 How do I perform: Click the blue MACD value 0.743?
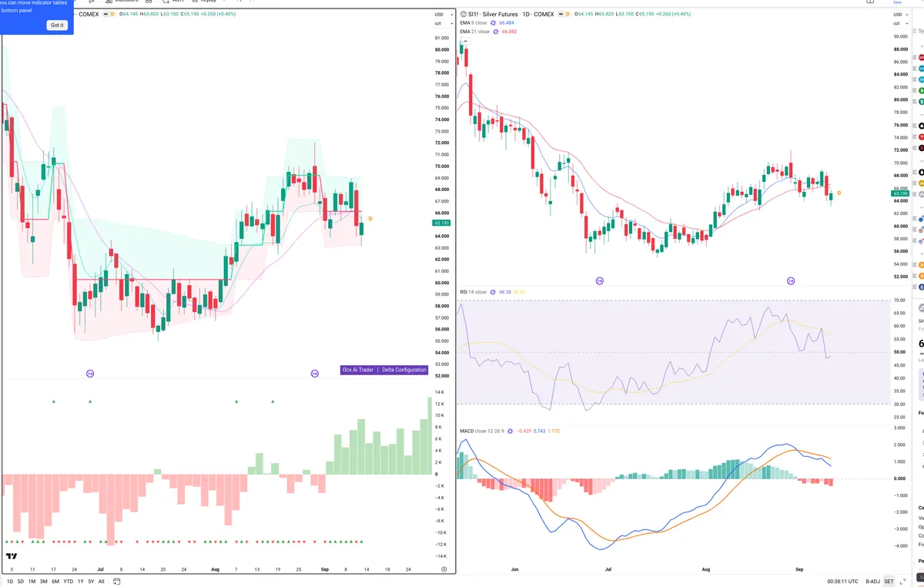tap(540, 431)
